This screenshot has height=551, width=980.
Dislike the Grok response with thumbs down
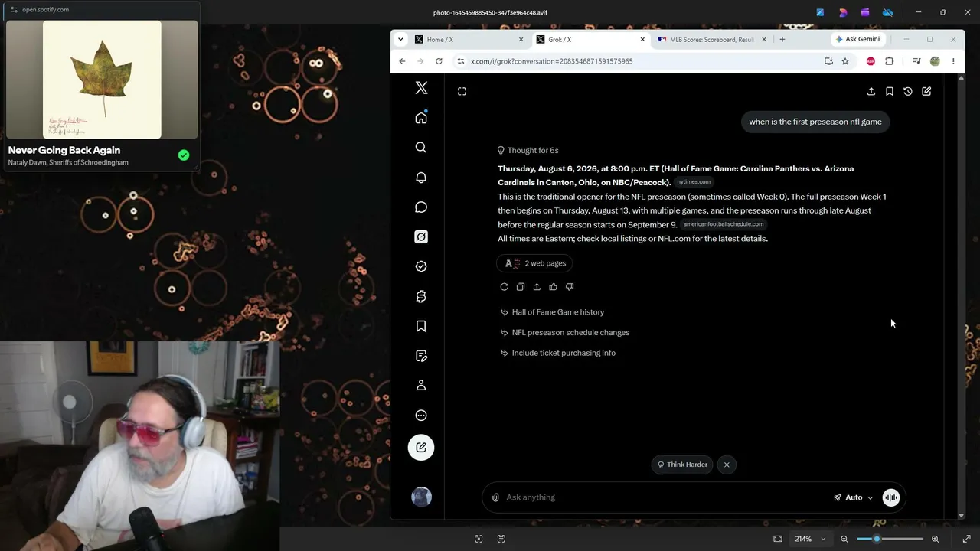click(570, 287)
